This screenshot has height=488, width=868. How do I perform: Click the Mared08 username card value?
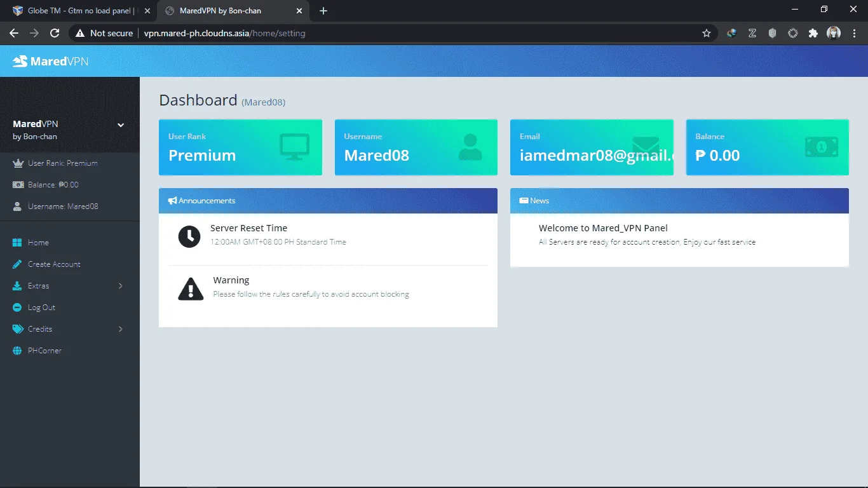click(377, 156)
